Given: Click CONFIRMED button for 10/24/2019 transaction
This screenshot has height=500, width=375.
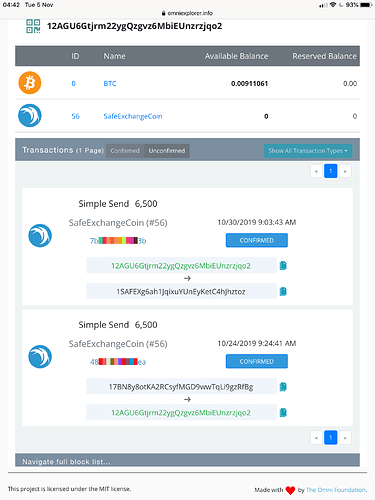Looking at the screenshot, I should point(257,361).
